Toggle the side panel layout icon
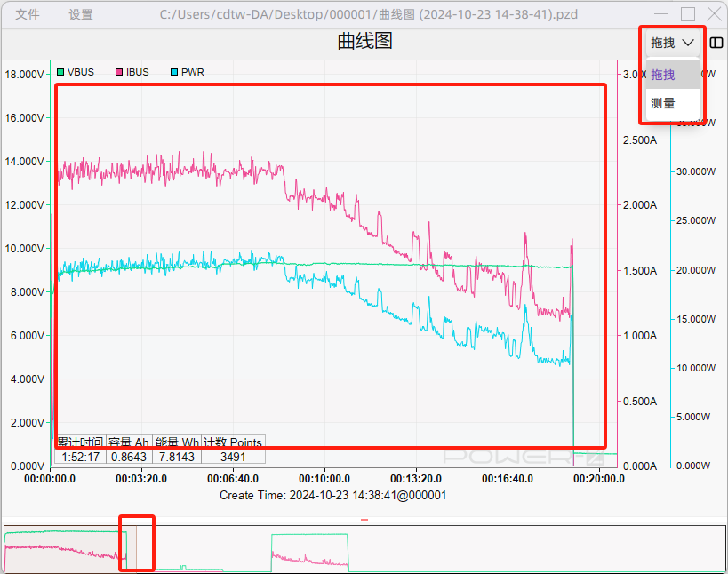 click(x=716, y=42)
